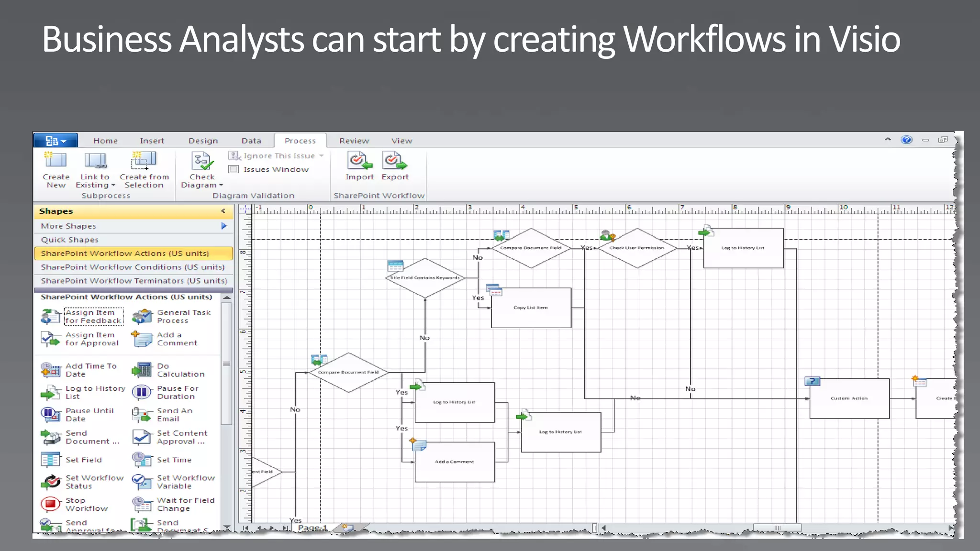Click Create from Selection icon
The width and height of the screenshot is (980, 551).
coord(144,161)
